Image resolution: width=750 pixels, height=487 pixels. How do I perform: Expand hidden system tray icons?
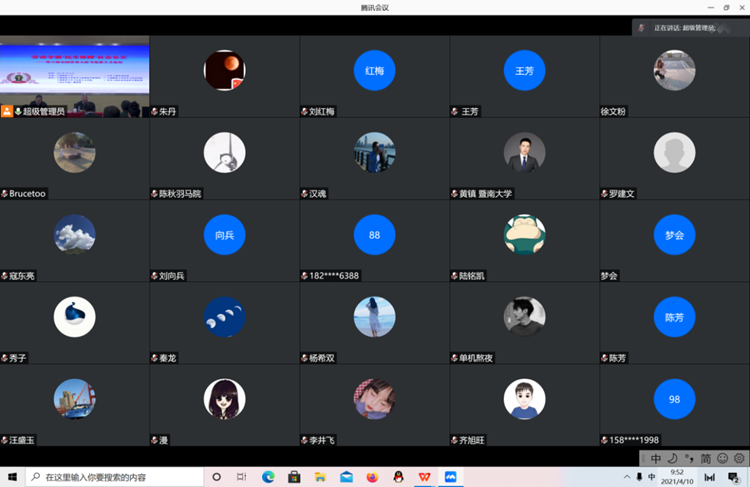click(x=625, y=477)
